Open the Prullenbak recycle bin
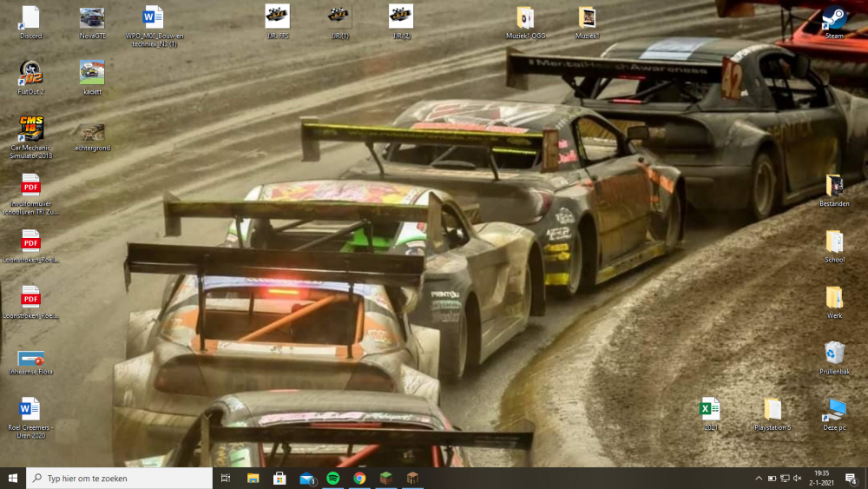Screen dimensions: 868x489 pos(834,353)
